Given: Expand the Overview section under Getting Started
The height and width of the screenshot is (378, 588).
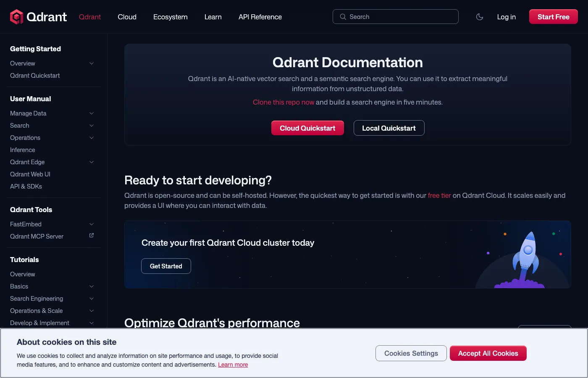Looking at the screenshot, I should tap(92, 63).
